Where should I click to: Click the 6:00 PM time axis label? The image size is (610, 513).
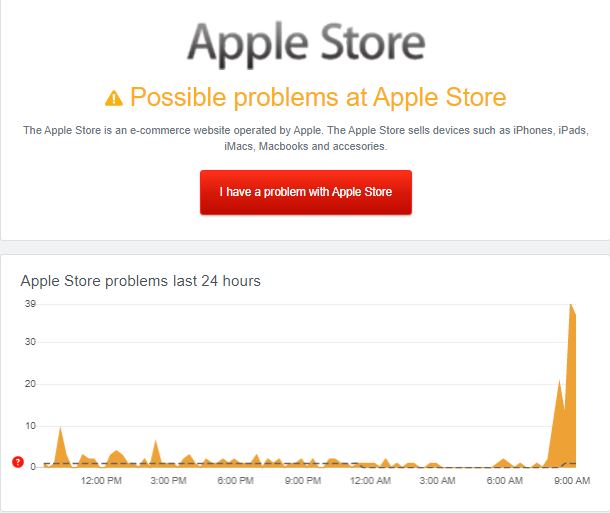pos(235,481)
